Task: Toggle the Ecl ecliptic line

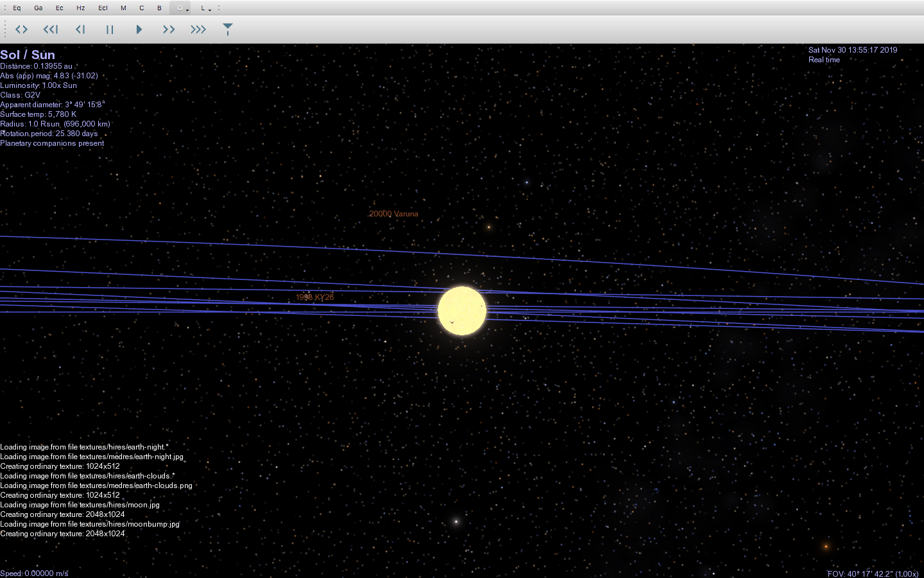Action: [103, 8]
